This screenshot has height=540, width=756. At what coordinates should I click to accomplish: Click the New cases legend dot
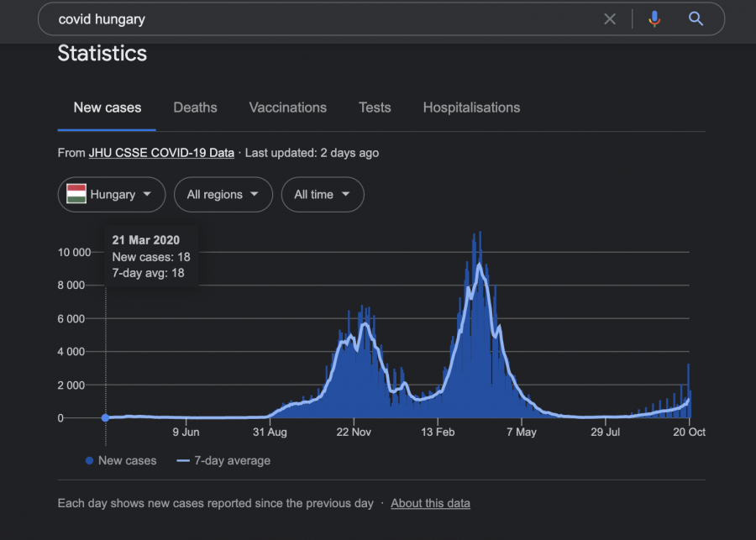(90, 460)
